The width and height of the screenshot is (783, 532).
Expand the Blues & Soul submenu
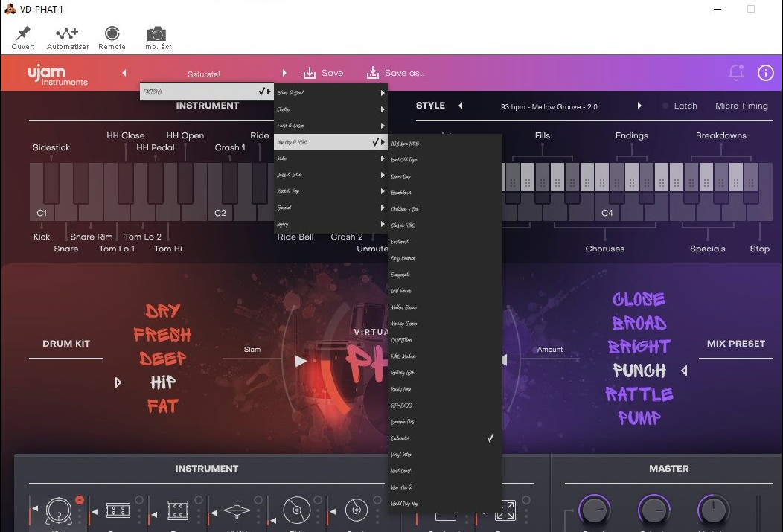(x=330, y=93)
